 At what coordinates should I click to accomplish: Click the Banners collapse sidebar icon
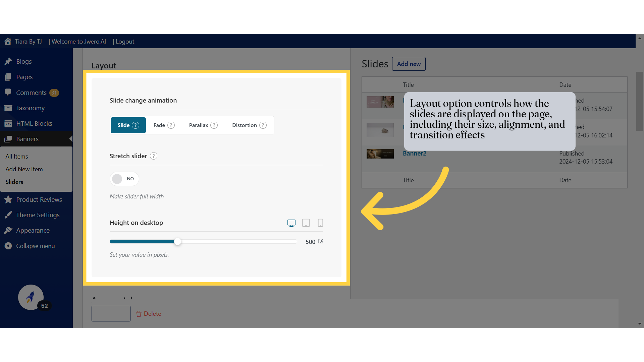71,139
